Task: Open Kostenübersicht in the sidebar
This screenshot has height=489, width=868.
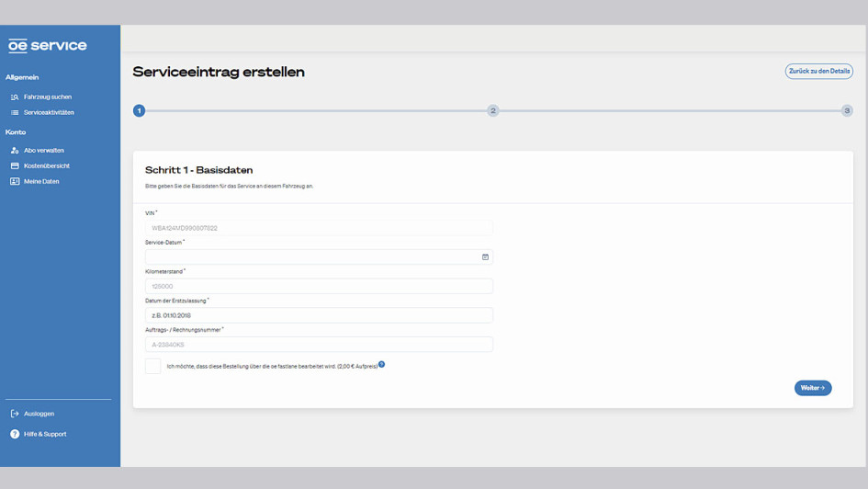Action: pyautogui.click(x=46, y=165)
